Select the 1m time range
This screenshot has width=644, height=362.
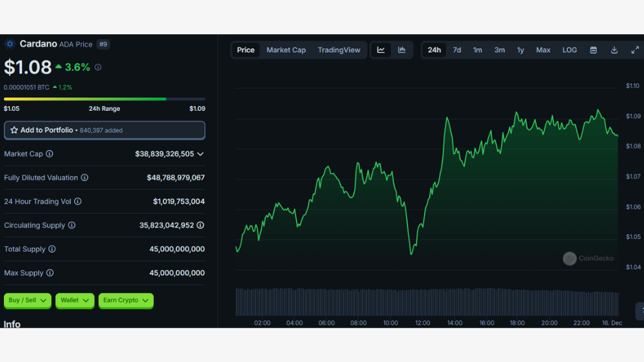[x=477, y=50]
